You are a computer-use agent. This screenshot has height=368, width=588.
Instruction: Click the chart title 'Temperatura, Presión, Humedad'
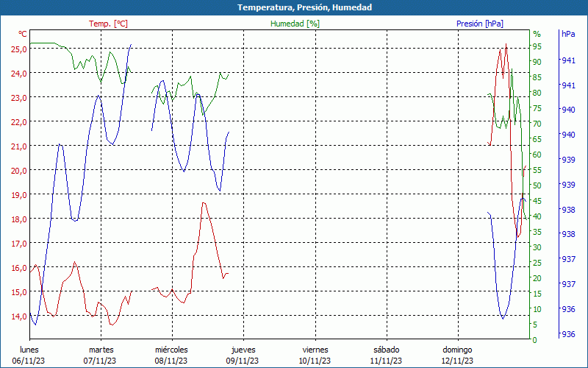(304, 7)
